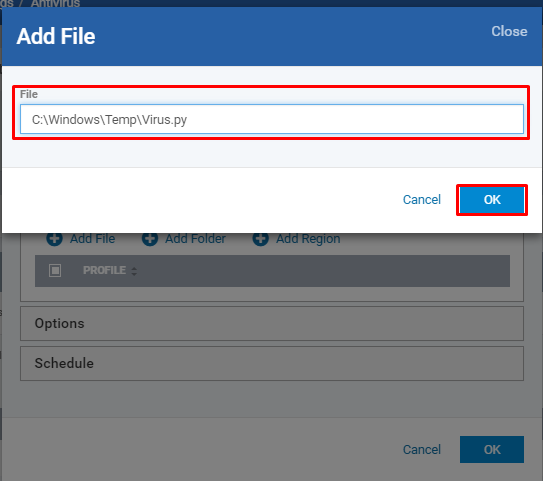Confirm Add File dialog with OK
543x481 pixels.
[x=492, y=200]
